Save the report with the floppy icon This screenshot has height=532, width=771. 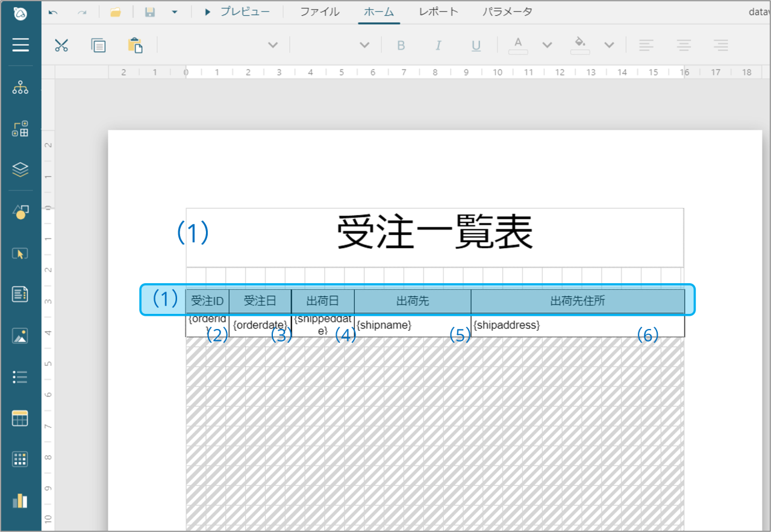point(150,12)
